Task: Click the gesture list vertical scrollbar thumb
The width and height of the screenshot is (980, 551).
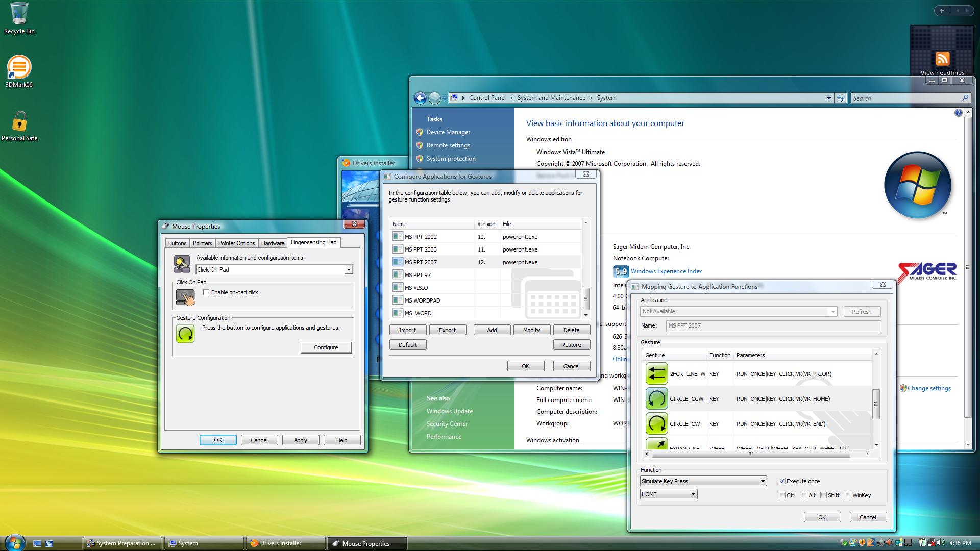Action: (x=876, y=404)
